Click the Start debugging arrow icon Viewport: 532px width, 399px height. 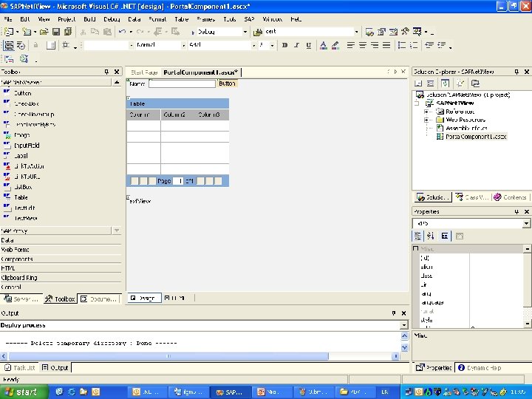point(193,33)
